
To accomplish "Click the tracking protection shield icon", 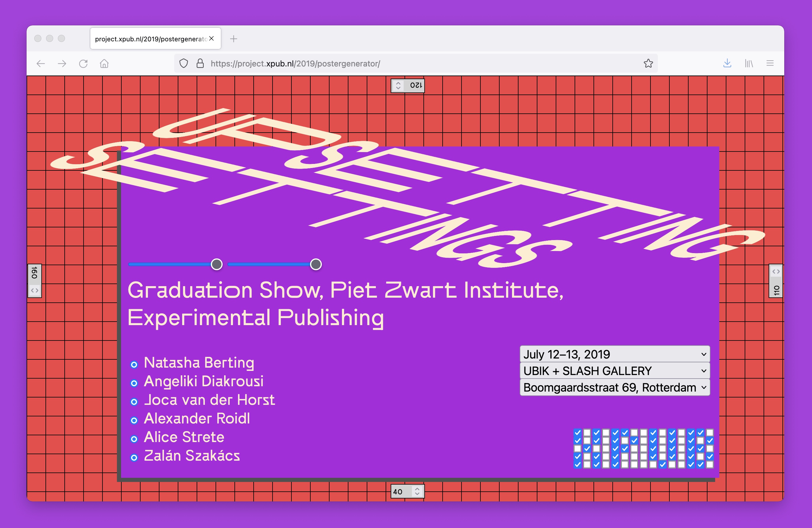I will click(x=184, y=63).
